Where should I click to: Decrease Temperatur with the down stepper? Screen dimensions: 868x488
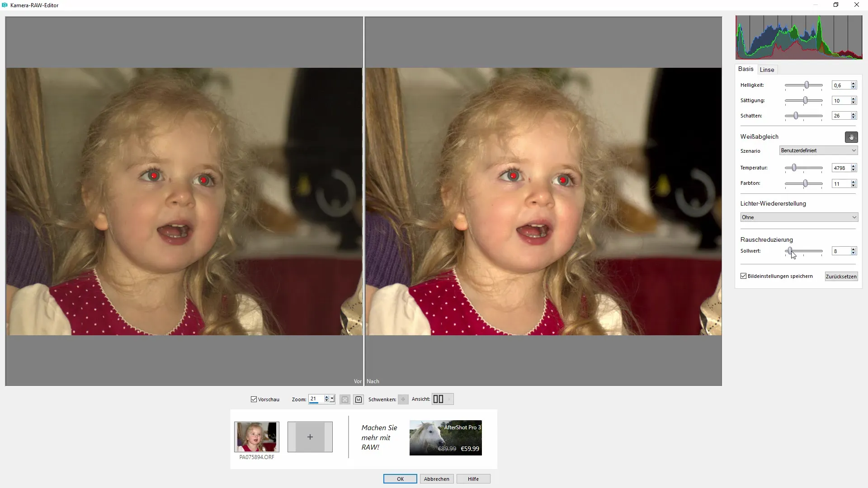(x=854, y=170)
